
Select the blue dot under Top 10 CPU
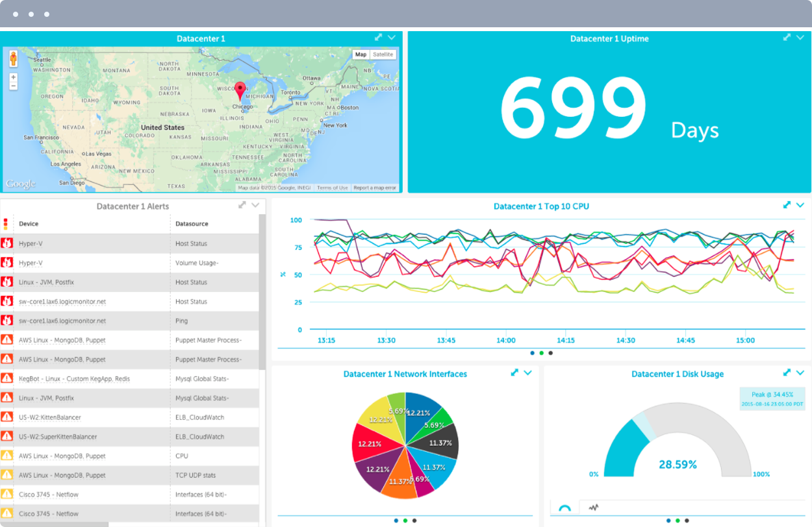pyautogui.click(x=533, y=353)
